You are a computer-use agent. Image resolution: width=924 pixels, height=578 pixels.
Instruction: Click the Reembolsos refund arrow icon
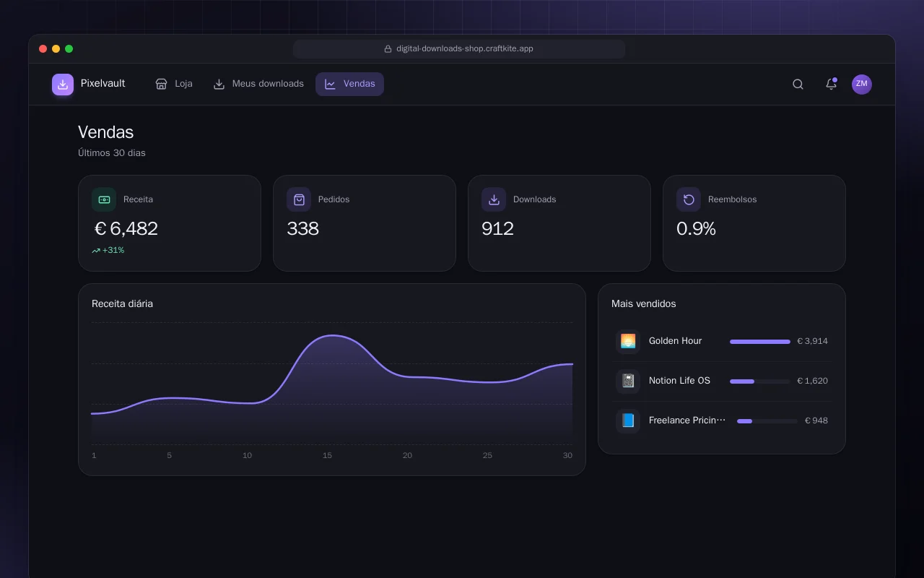[x=689, y=199]
